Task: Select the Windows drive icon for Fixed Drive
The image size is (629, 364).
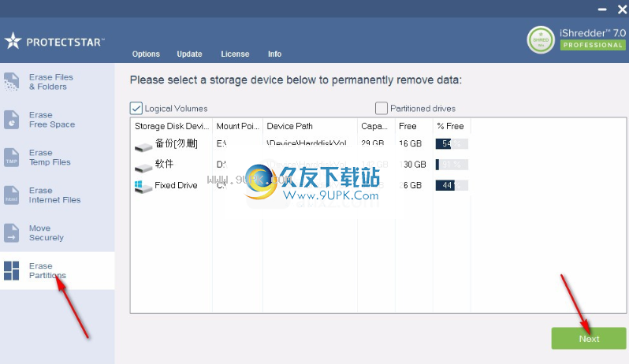Action: tap(143, 187)
